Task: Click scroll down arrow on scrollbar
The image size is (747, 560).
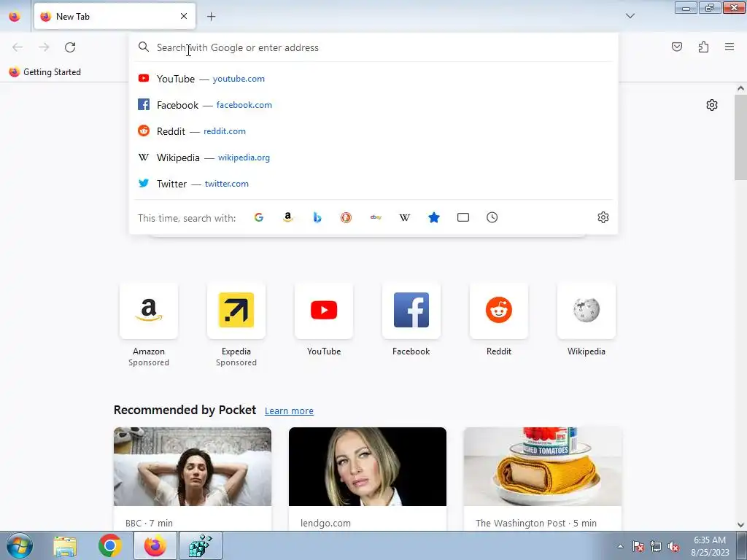Action: [740, 525]
